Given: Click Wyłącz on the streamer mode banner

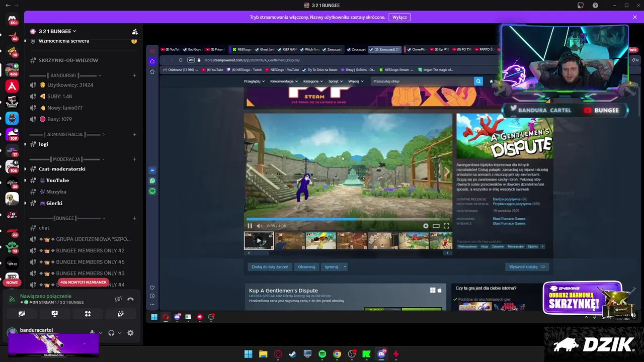Looking at the screenshot, I should coord(399,17).
